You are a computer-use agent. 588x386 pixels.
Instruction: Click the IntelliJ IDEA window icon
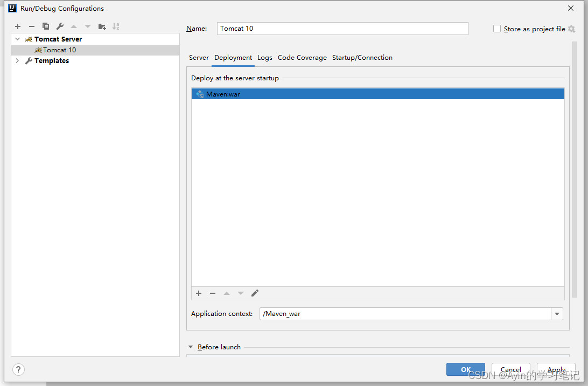point(12,8)
